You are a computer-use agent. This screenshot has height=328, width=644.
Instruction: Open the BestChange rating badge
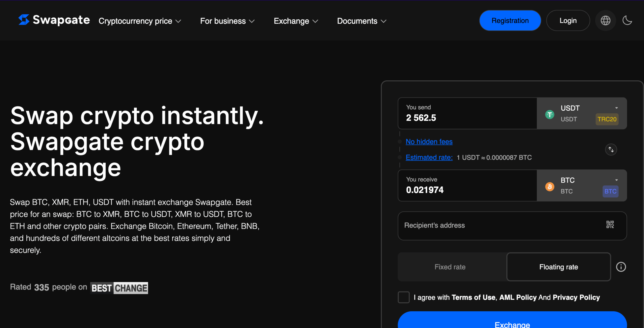pos(119,288)
